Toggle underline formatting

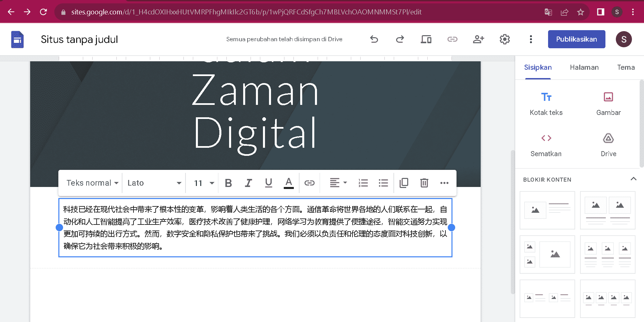[268, 183]
